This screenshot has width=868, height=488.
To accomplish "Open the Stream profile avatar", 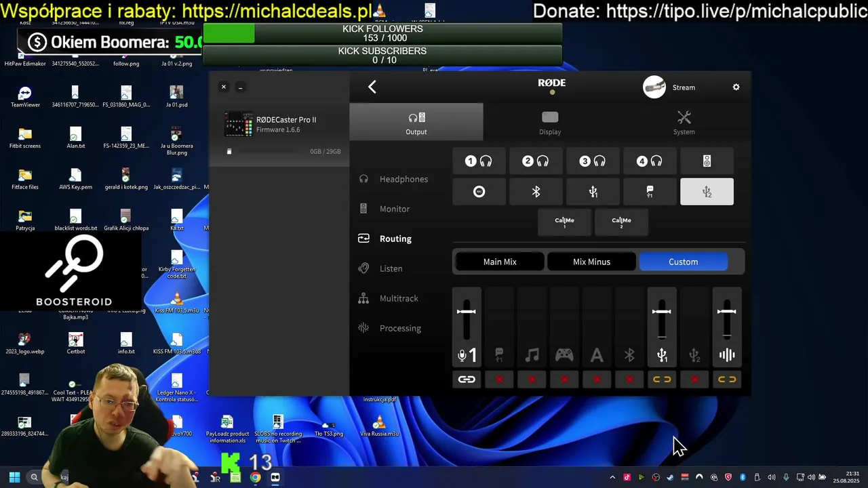I will pyautogui.click(x=654, y=87).
